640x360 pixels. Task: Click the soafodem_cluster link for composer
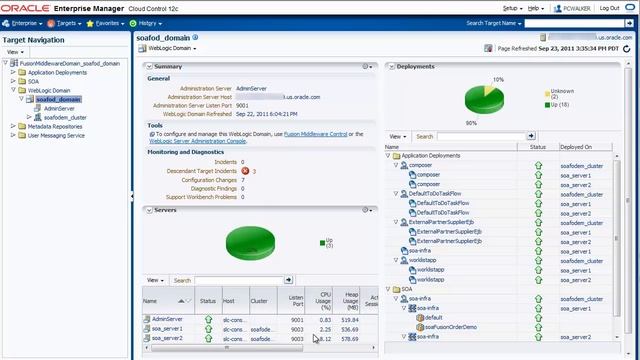coord(581,166)
